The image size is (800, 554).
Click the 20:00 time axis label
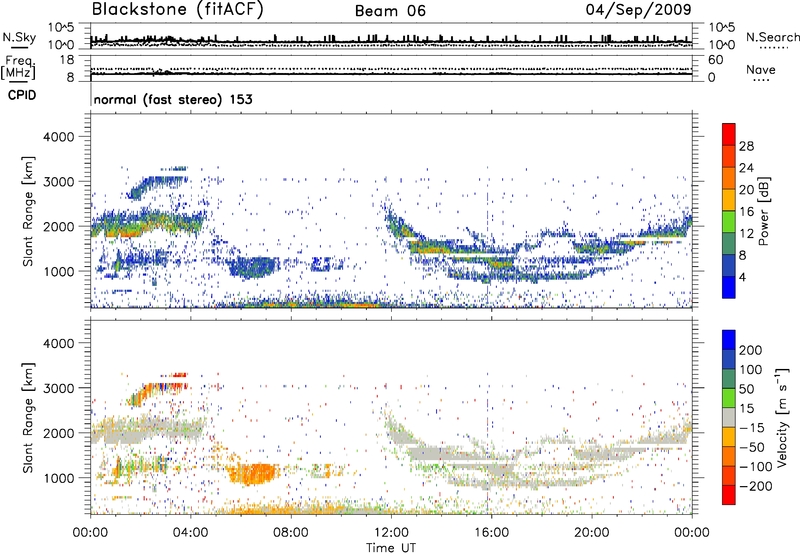592,533
